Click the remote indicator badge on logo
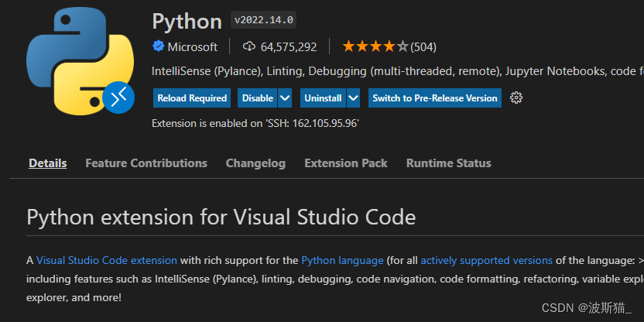The image size is (644, 322). [119, 98]
